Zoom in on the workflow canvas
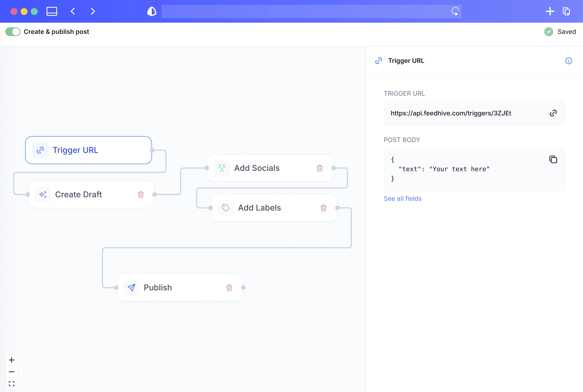This screenshot has width=583, height=392. point(12,360)
